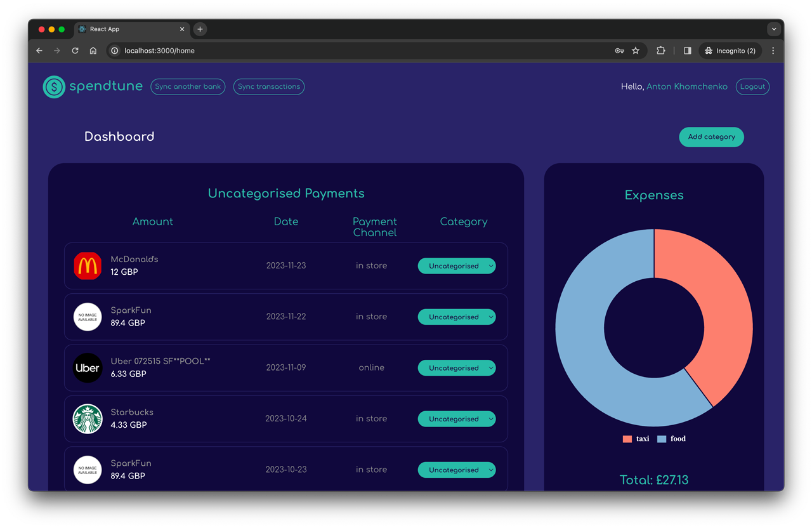Viewport: 812px width, 528px height.
Task: Click the 12 GBP amount
Action: pyautogui.click(x=124, y=272)
